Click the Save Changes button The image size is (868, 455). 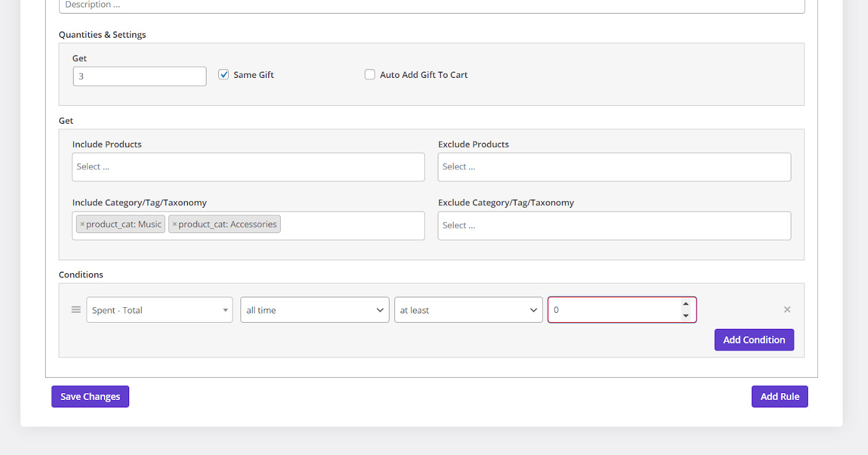(90, 397)
